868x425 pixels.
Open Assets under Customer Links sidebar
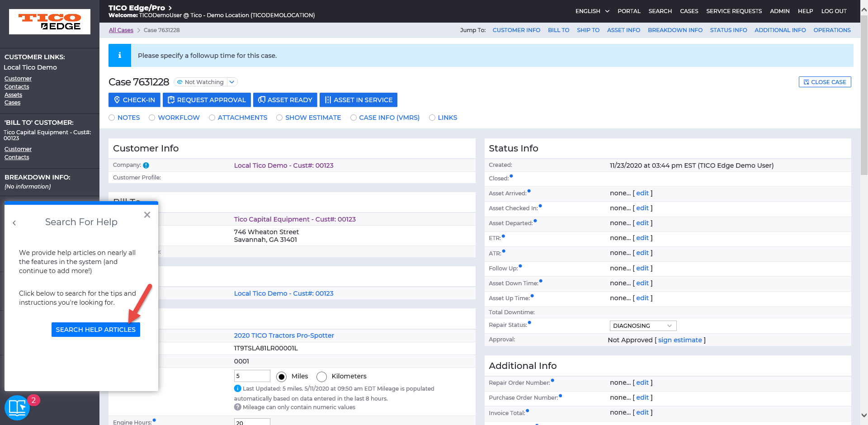[13, 94]
